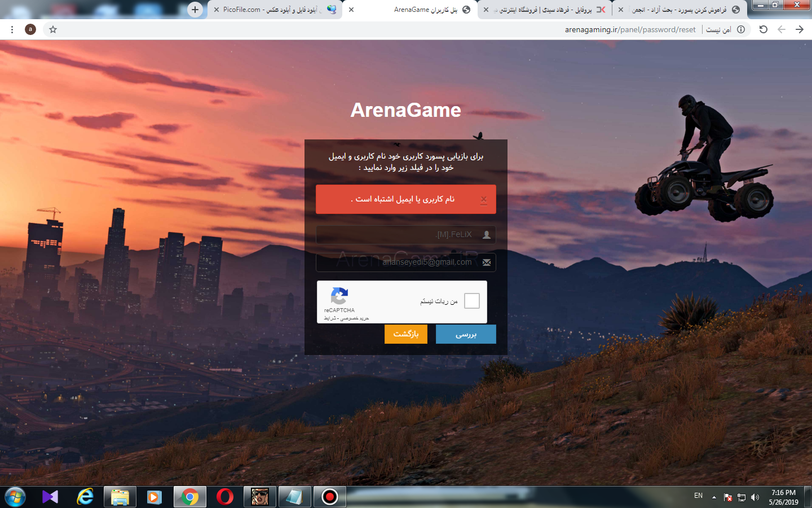The width and height of the screenshot is (812, 508).
Task: Open the GTA character icon in taskbar
Action: coord(260,497)
